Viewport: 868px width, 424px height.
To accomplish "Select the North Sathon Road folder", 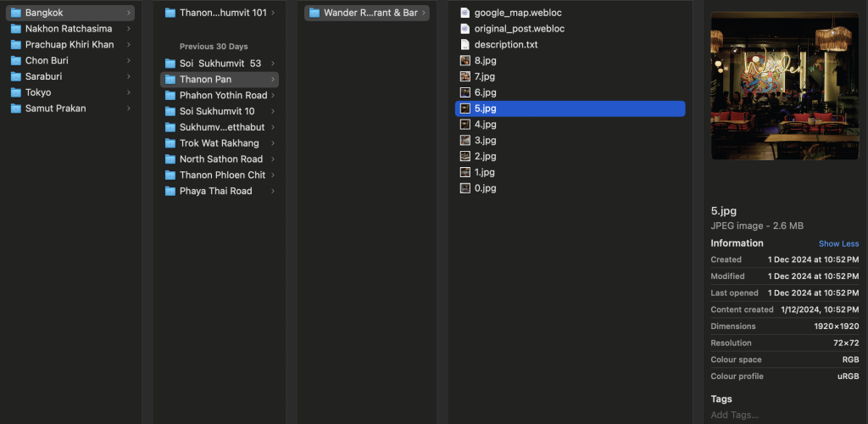I will point(220,159).
